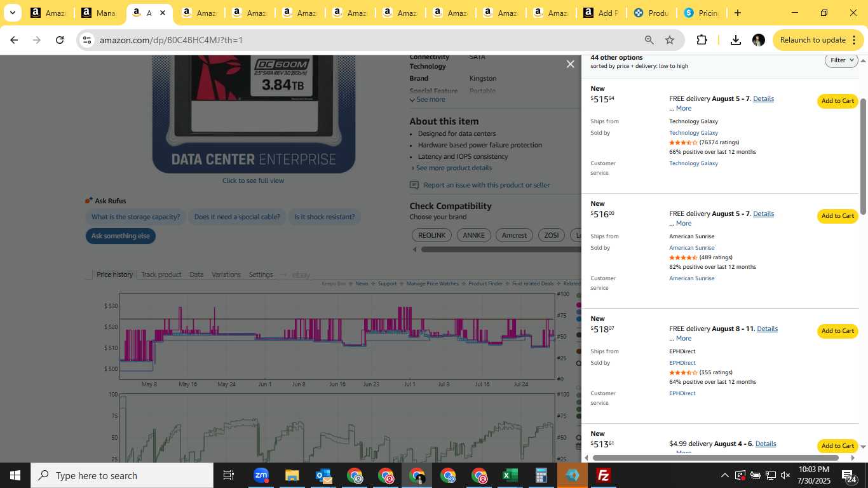Screen dimensions: 868x488
Task: Open the American Sunrise Sold by link
Action: tap(691, 248)
